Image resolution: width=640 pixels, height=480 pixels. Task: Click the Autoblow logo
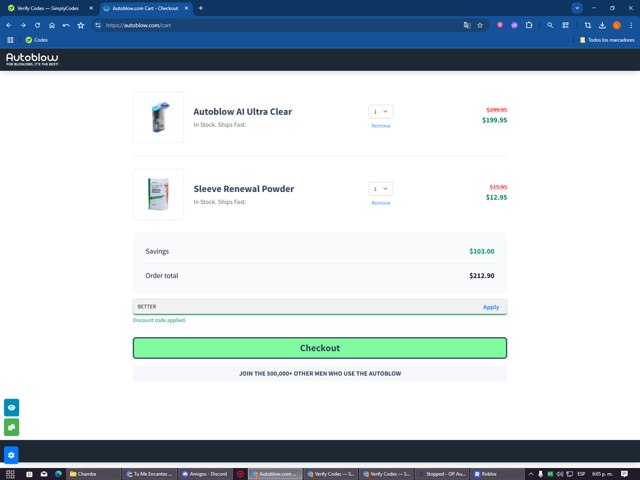[32, 59]
